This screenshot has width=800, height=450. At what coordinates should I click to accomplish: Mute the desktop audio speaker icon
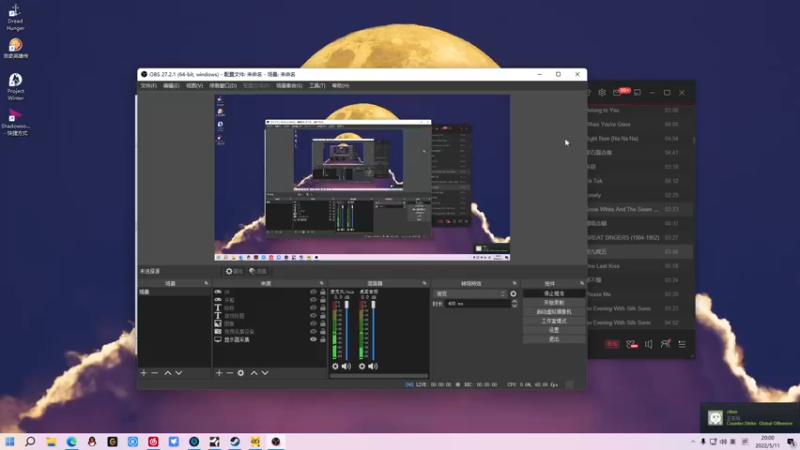373,366
